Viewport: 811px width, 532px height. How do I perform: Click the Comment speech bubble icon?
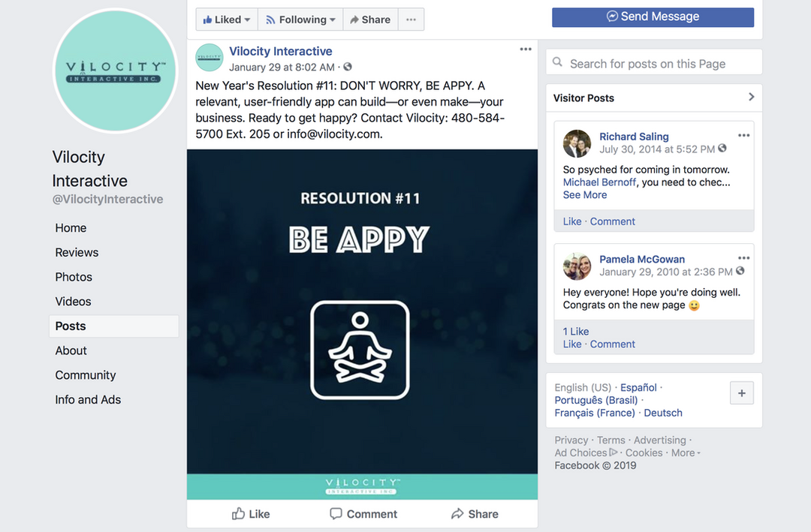click(x=336, y=513)
